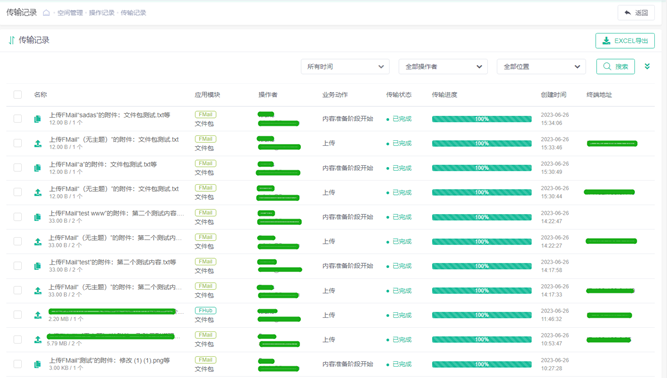Open the 所有时间 time filter dropdown
The image size is (667, 378).
345,66
